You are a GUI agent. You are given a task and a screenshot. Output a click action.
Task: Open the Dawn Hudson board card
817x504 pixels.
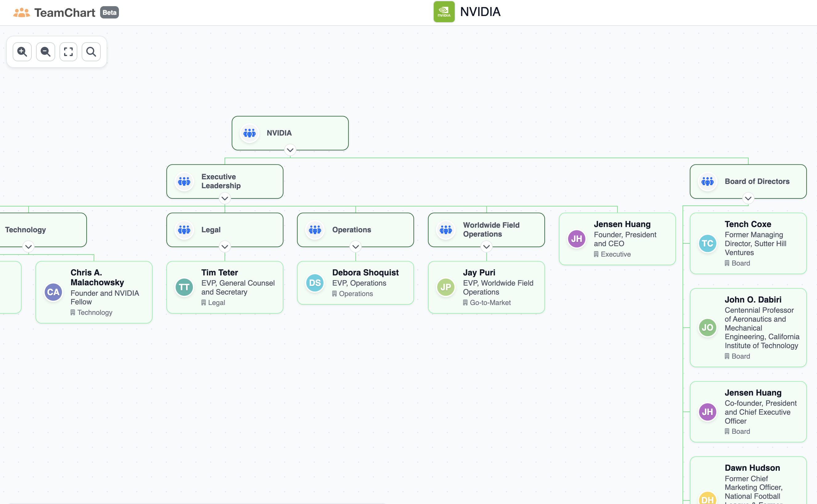(x=748, y=480)
